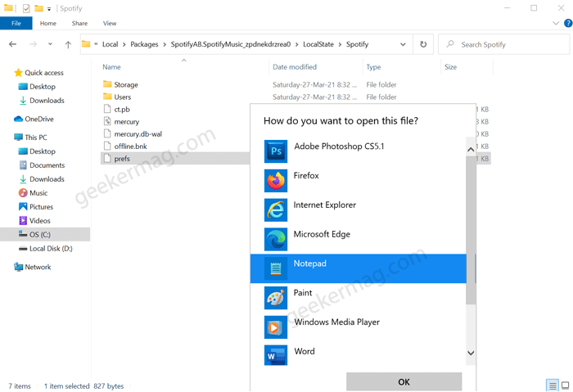Navigate to Packages in breadcrumb
Viewport: 573px width, 392px height.
point(144,44)
